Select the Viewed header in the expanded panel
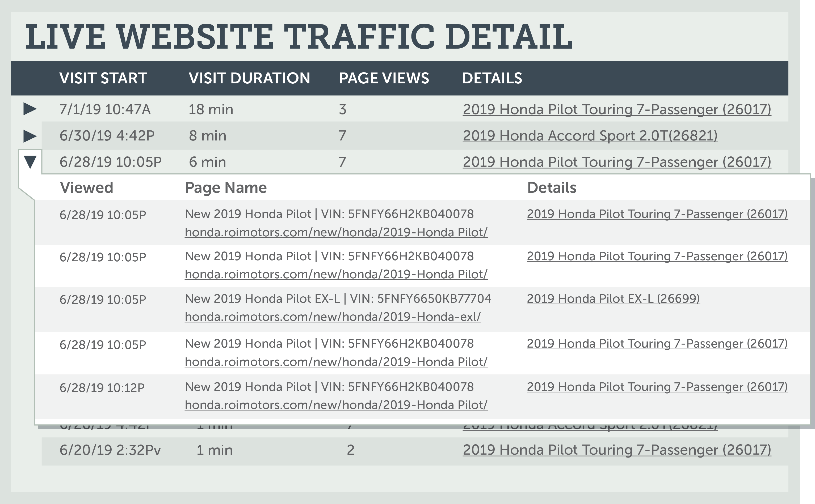Image resolution: width=815 pixels, height=504 pixels. pos(86,188)
